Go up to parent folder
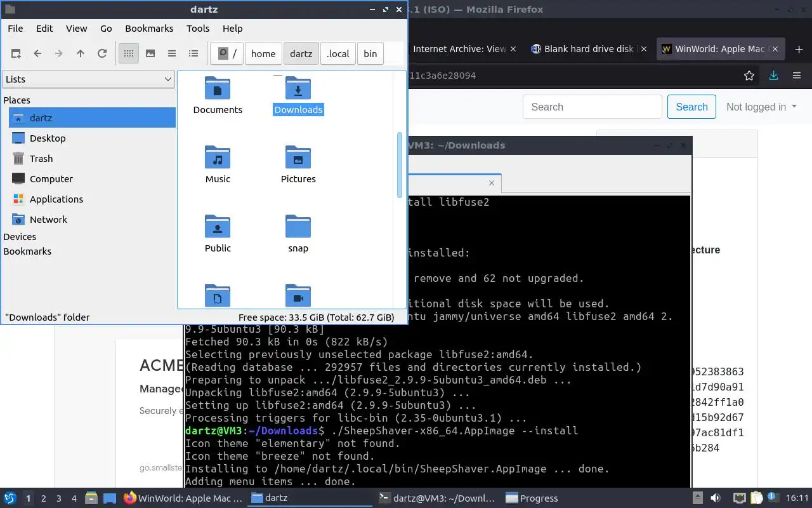 click(x=81, y=54)
